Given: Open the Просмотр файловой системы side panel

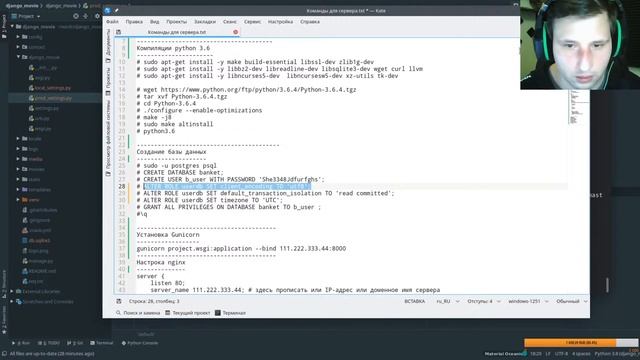Looking at the screenshot, I should tap(108, 139).
